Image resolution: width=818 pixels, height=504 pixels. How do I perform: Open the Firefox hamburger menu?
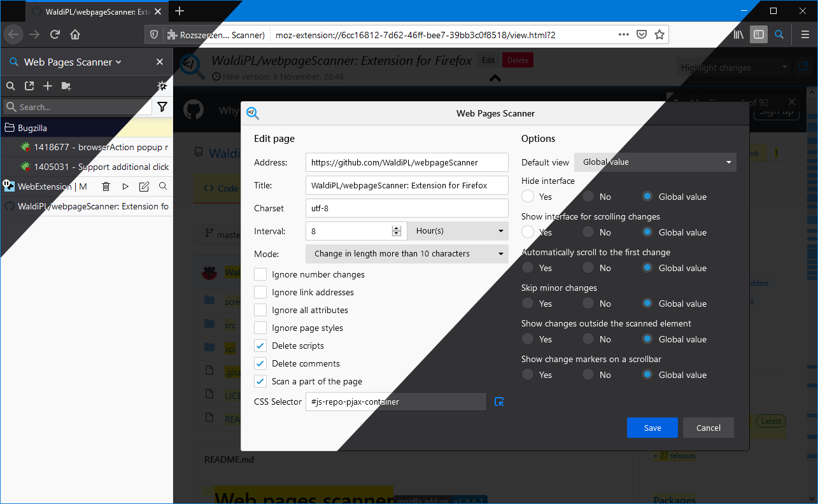(x=805, y=34)
